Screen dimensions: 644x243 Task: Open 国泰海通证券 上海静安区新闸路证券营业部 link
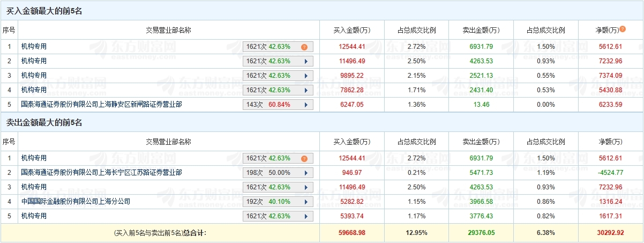click(x=101, y=105)
